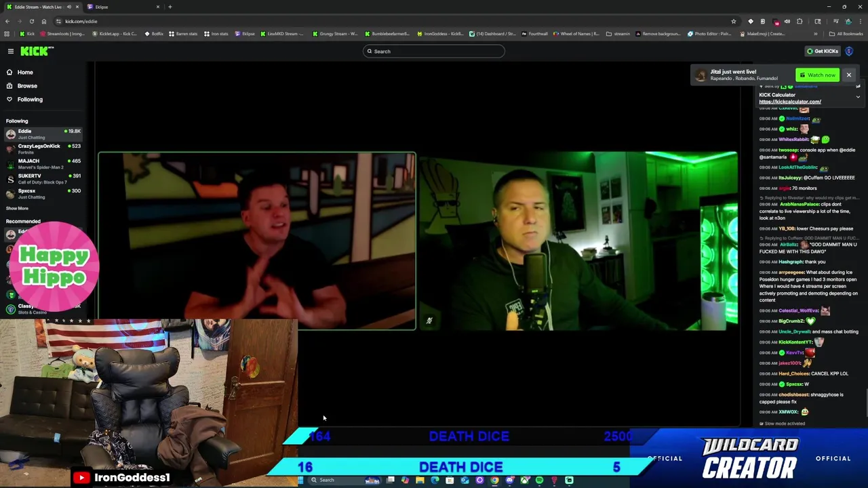Mute the Eddie Stream tab audio
Screen dimensions: 868x488
coord(69,7)
